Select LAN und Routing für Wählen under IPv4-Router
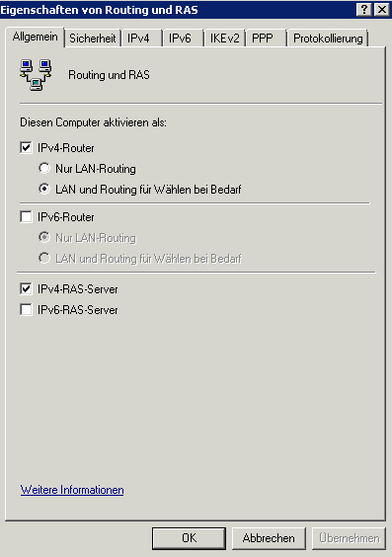This screenshot has width=392, height=557. (44, 189)
